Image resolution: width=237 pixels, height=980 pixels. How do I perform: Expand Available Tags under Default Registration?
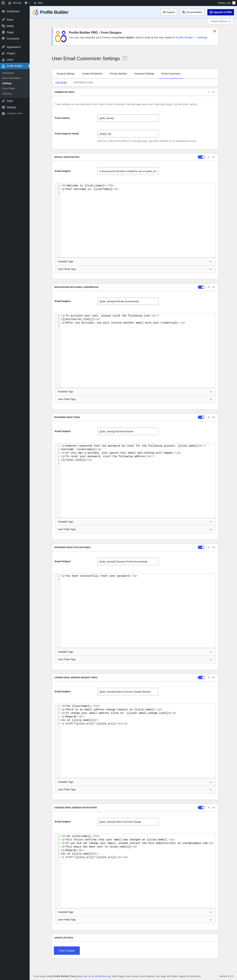coord(135,262)
